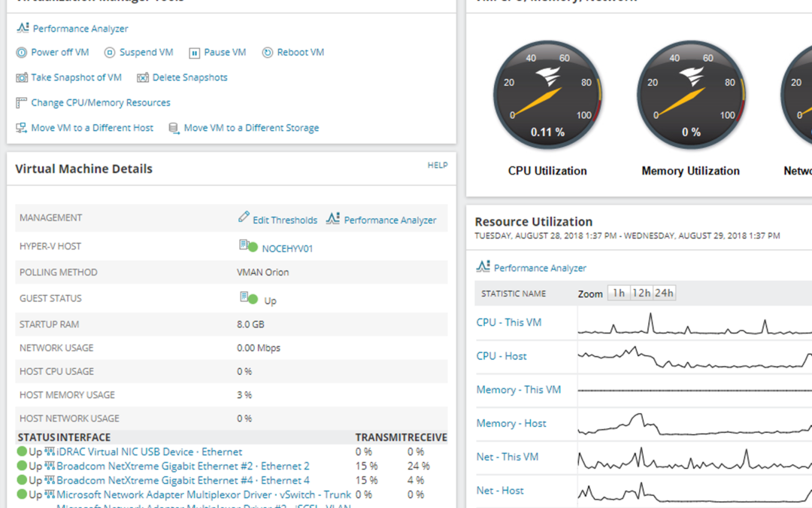Click the Memory Utilization gauge

691,95
